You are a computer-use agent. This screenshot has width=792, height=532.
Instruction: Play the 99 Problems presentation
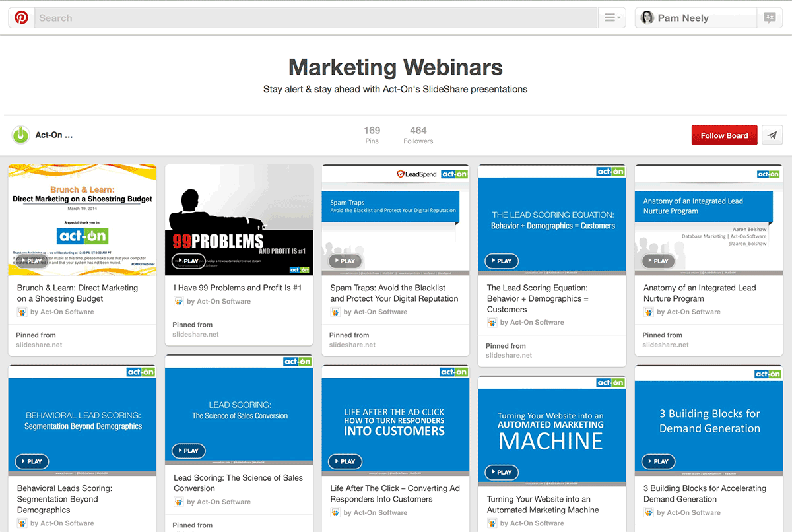pyautogui.click(x=189, y=261)
